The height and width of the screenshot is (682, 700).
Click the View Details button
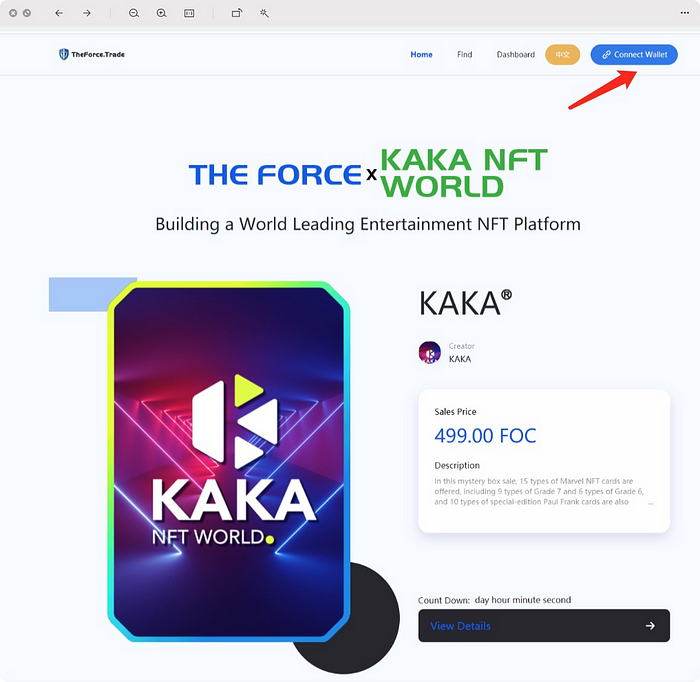tap(544, 626)
